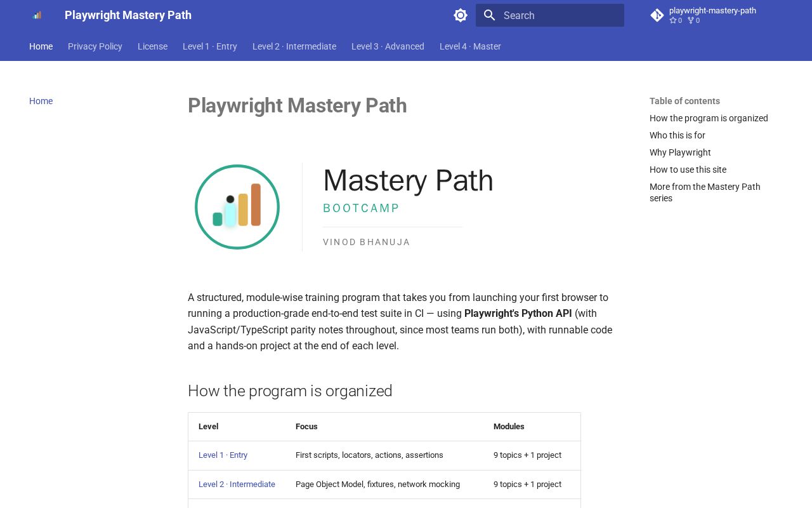Jump to 'More from the Mastery Path series'

click(705, 192)
